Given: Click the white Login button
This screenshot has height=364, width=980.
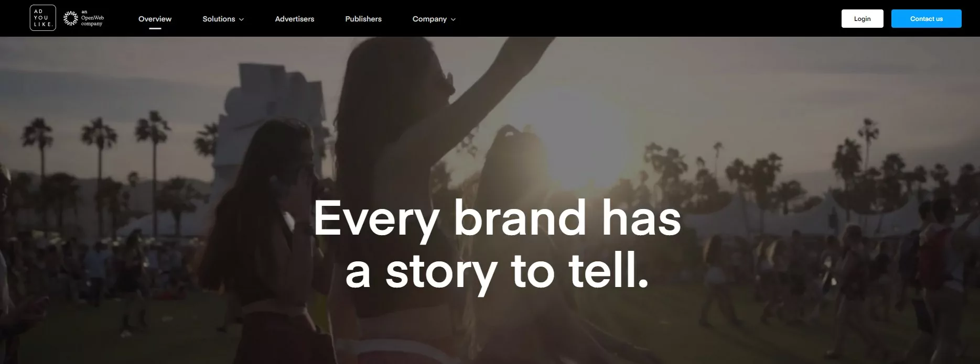Looking at the screenshot, I should [862, 18].
